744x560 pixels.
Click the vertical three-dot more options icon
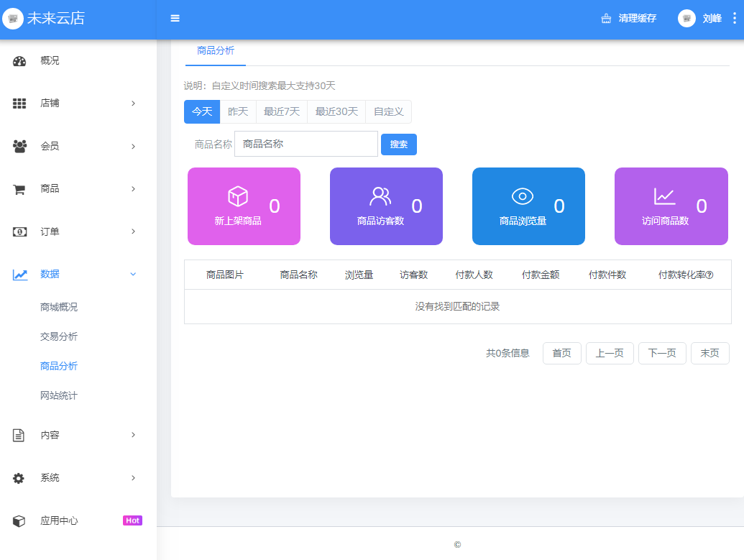click(734, 19)
